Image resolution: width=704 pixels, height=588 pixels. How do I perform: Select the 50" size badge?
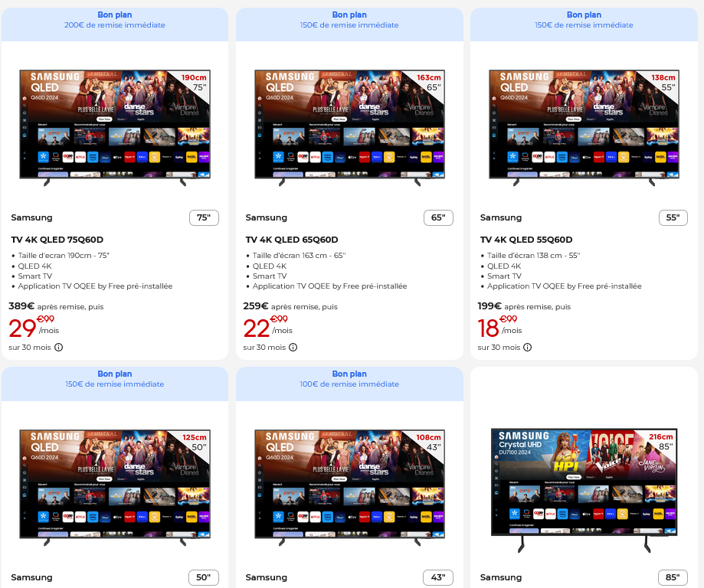pyautogui.click(x=204, y=577)
